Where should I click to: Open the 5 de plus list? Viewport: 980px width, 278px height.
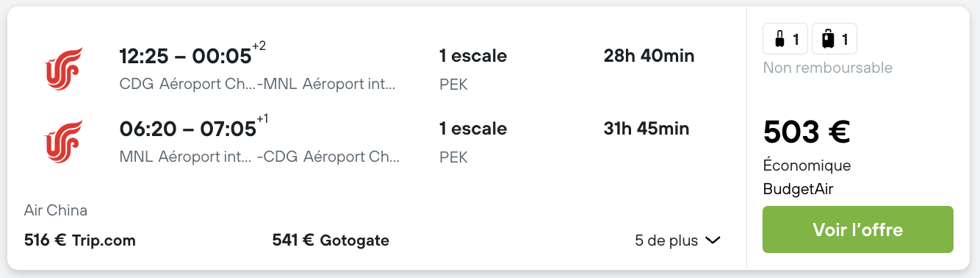click(x=677, y=240)
